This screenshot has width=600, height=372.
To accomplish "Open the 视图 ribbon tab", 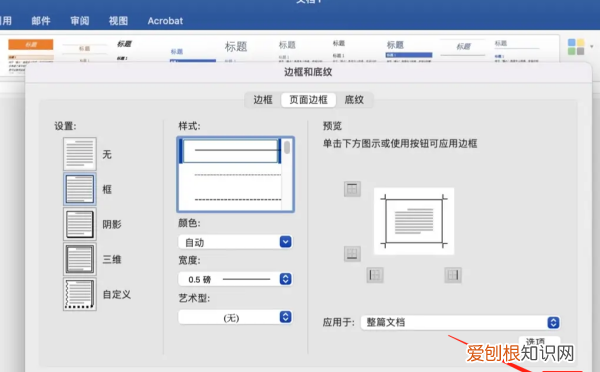I will pyautogui.click(x=118, y=21).
